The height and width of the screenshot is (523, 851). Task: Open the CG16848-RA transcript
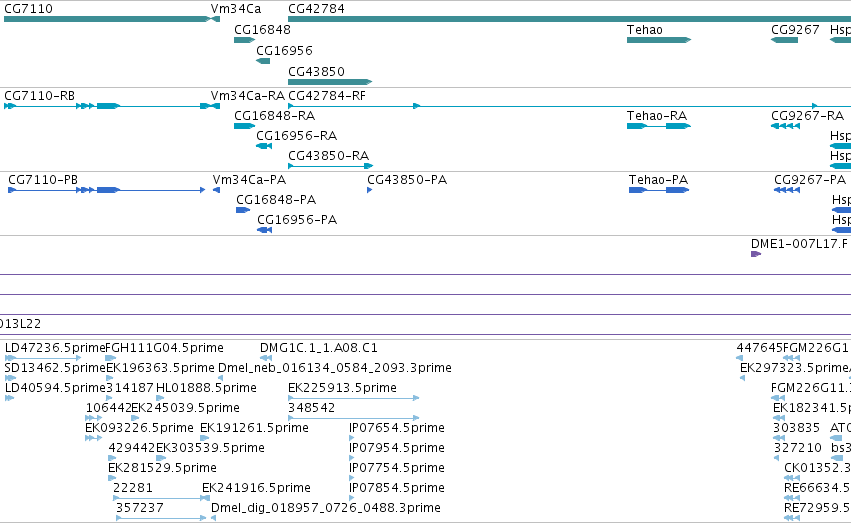(274, 116)
